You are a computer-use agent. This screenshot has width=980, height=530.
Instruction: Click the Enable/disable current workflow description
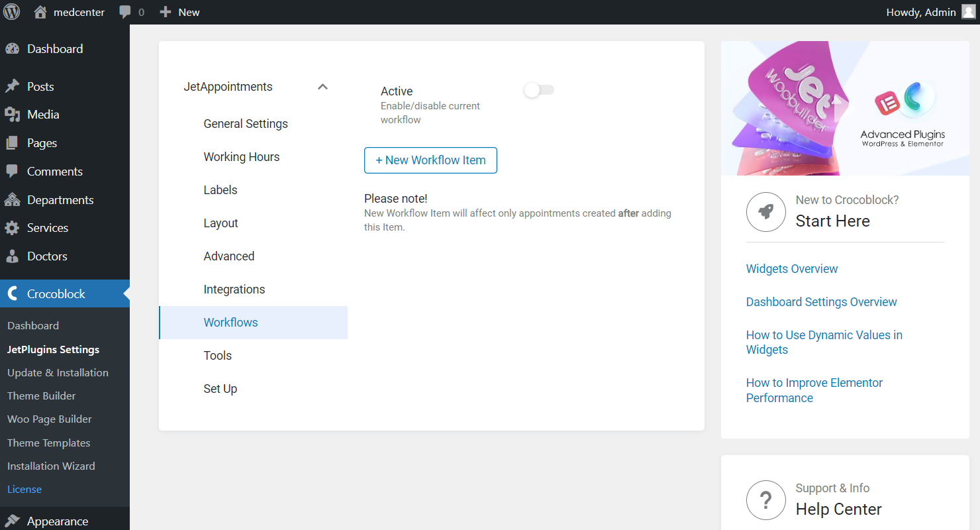coord(430,113)
